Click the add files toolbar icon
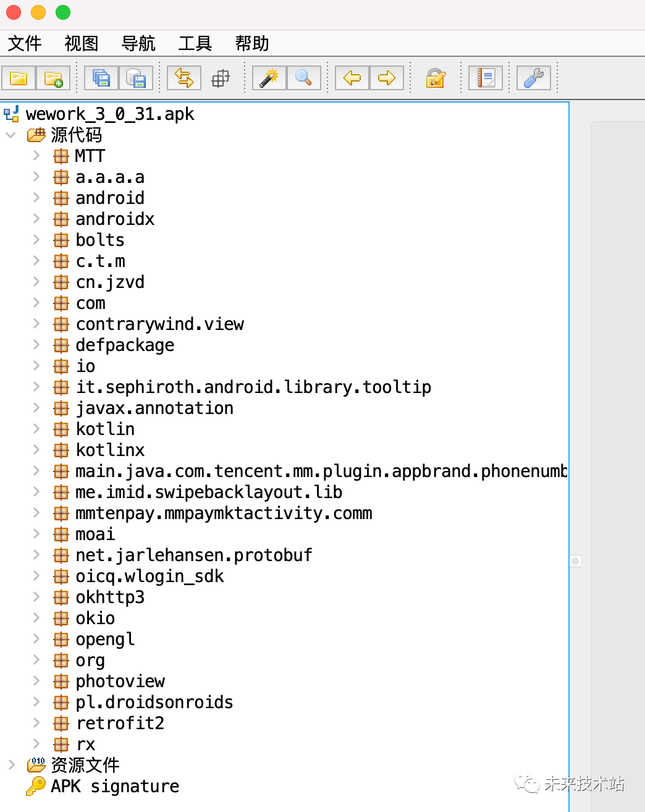The height and width of the screenshot is (812, 645). [x=53, y=78]
